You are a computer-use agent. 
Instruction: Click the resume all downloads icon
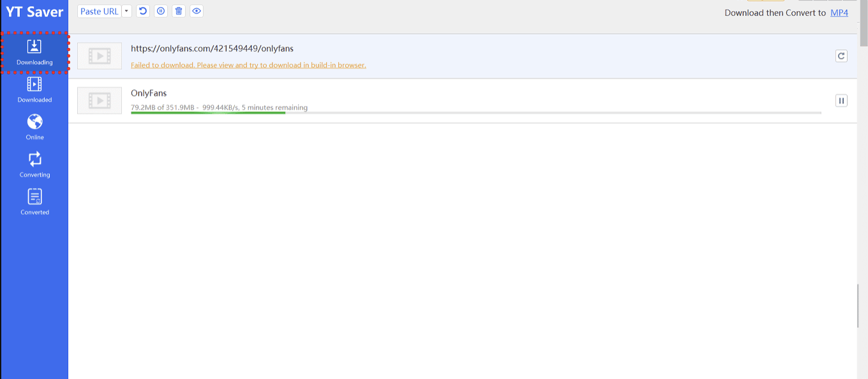pos(143,11)
